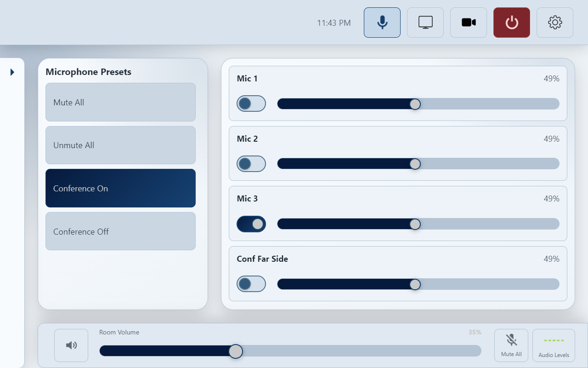Select the Conference Off preset
This screenshot has height=368, width=588.
tap(120, 231)
